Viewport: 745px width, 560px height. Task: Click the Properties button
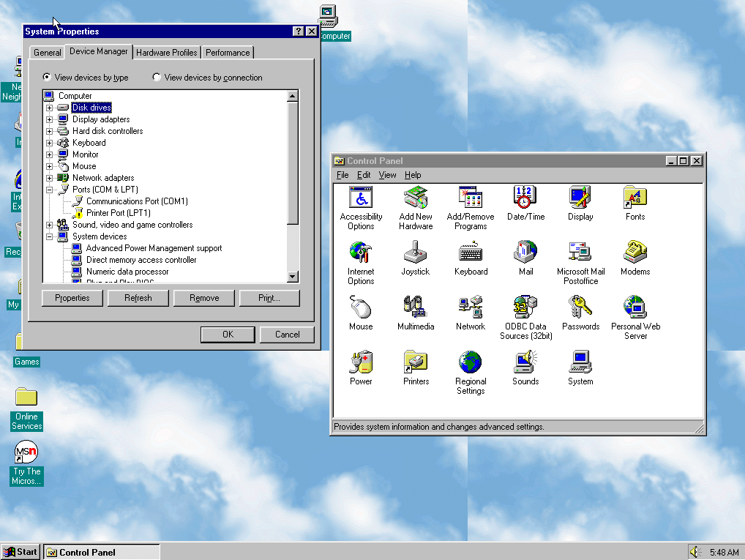tap(72, 298)
